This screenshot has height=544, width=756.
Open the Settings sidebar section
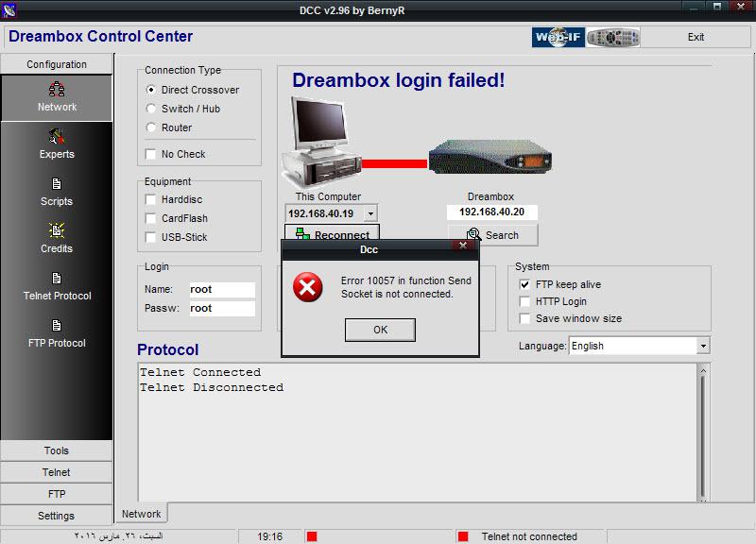click(x=57, y=516)
